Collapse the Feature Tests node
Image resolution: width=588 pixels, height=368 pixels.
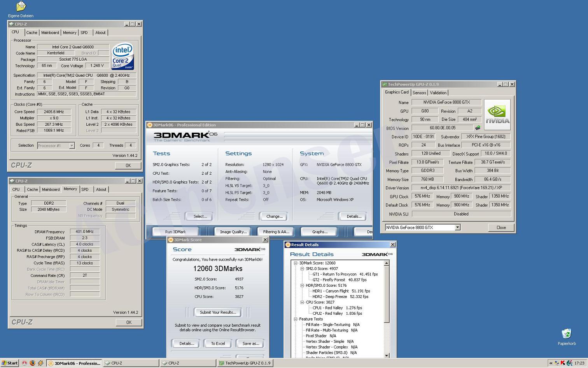296,319
